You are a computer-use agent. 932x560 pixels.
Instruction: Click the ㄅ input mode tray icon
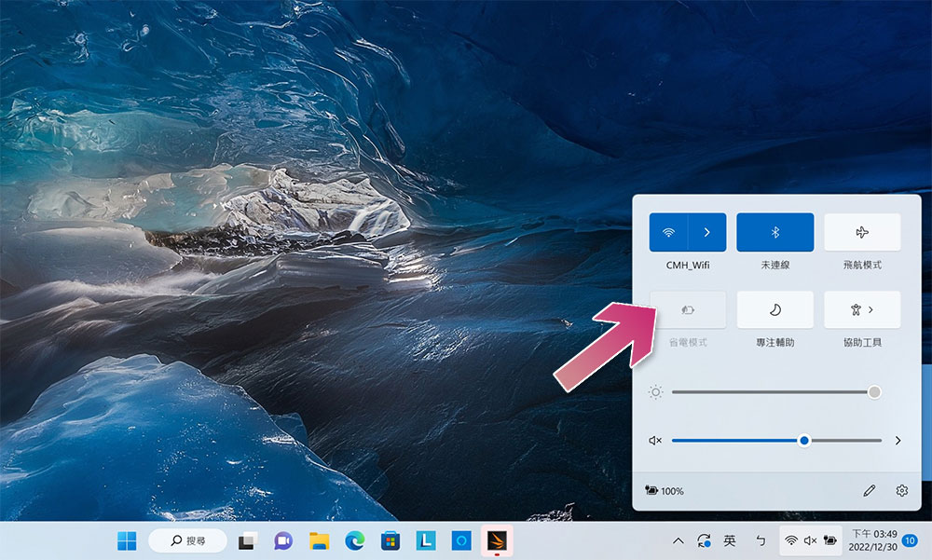(x=761, y=541)
